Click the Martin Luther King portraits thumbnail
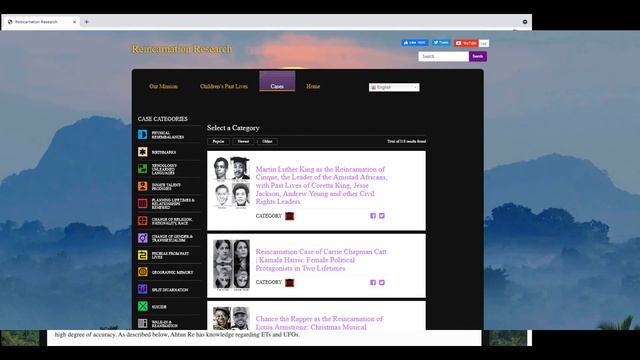The height and width of the screenshot is (360, 640). [231, 183]
